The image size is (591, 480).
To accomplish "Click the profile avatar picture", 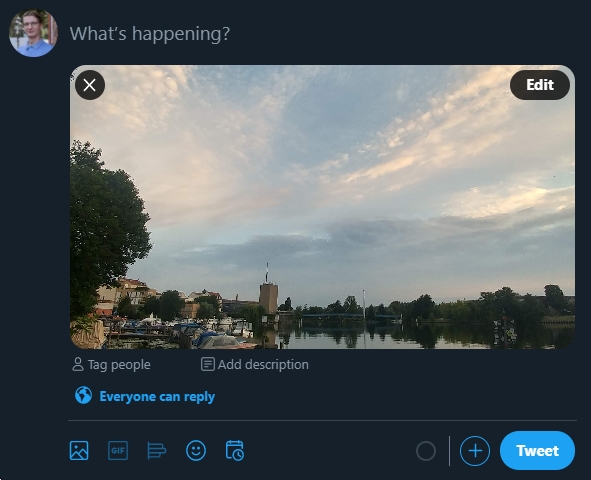I will (x=34, y=33).
